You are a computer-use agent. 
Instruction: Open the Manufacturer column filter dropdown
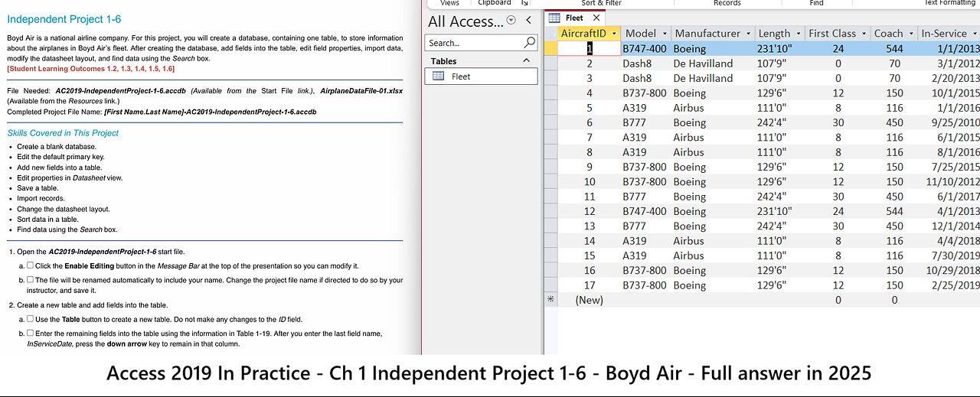click(x=748, y=34)
